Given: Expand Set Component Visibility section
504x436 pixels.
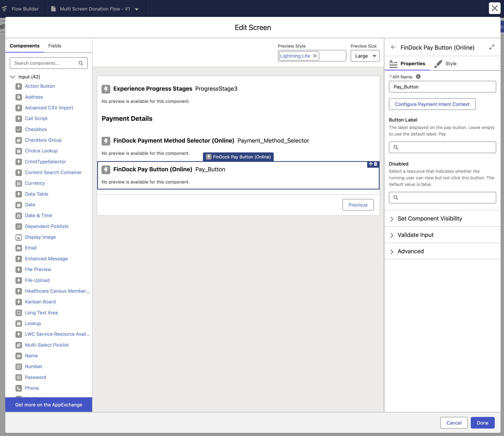Looking at the screenshot, I should [442, 219].
